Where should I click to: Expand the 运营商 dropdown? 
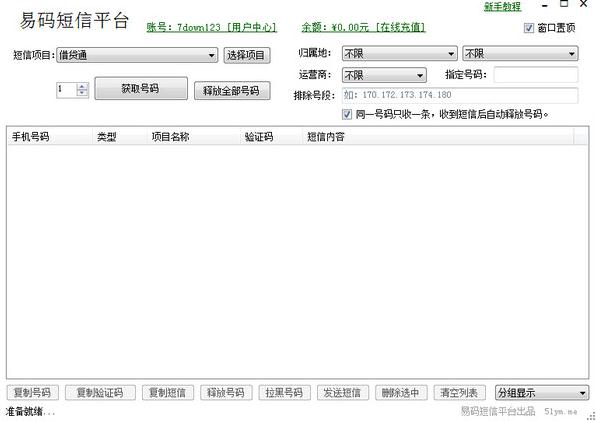click(384, 75)
